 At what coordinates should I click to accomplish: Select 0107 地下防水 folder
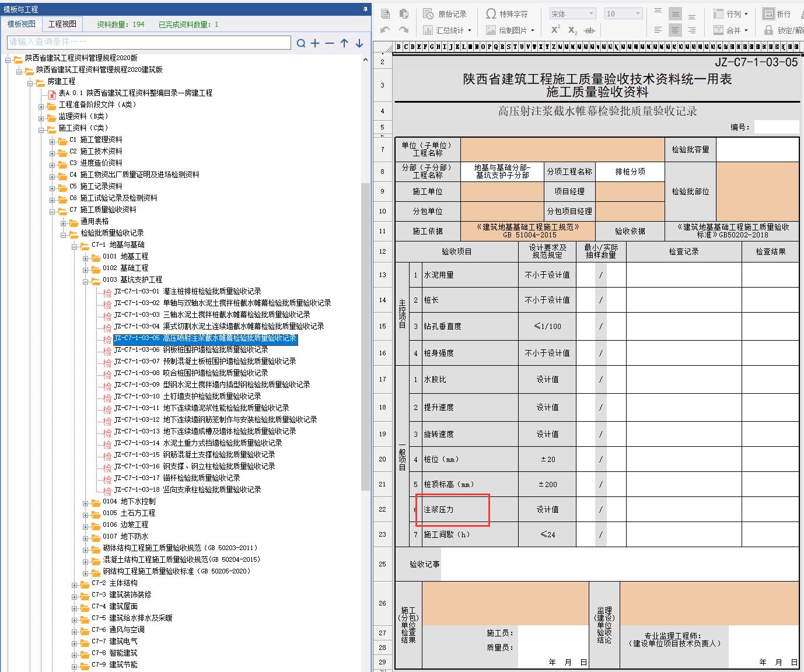tap(125, 536)
